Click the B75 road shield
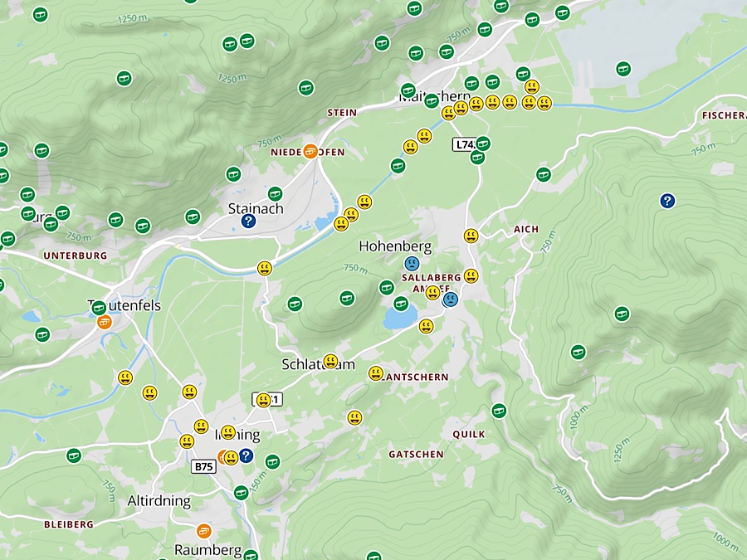This screenshot has height=560, width=747. click(x=203, y=467)
